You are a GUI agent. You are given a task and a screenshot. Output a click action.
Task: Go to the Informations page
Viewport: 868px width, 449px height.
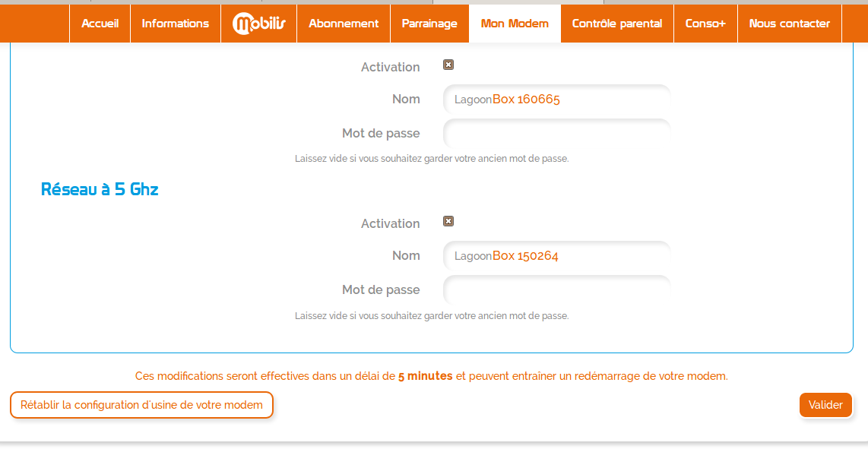[176, 24]
